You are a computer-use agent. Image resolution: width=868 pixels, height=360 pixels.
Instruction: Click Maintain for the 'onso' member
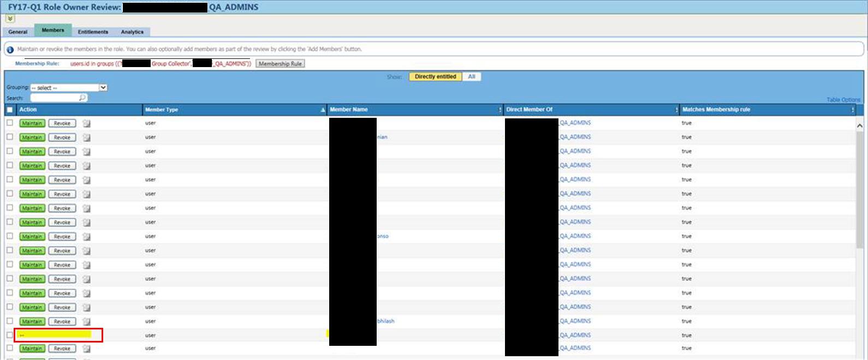pyautogui.click(x=32, y=237)
